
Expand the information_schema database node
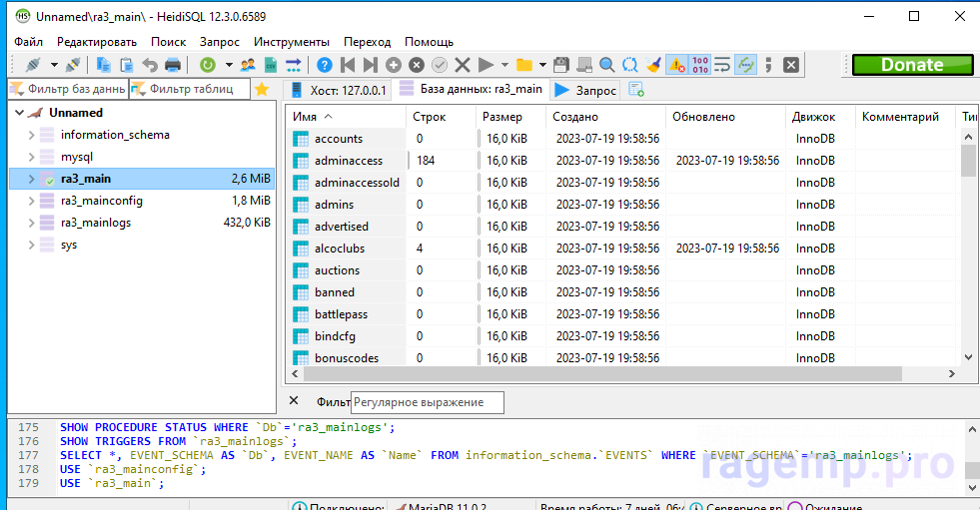[31, 135]
